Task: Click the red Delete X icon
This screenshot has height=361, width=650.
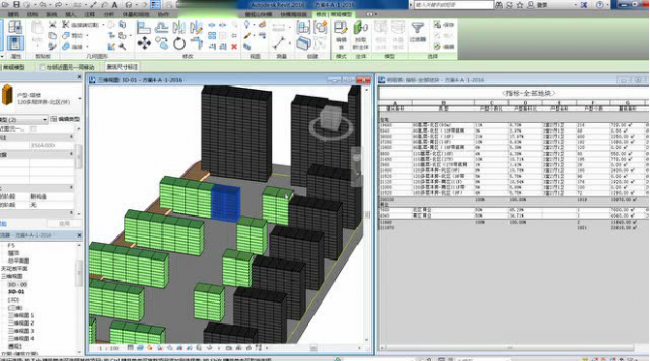Action: tap(234, 46)
